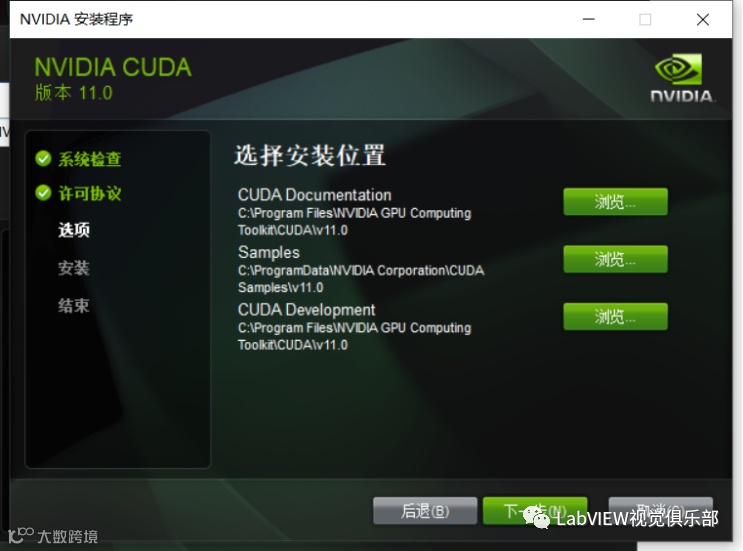Click the NVIDIA eye logo icon
This screenshot has width=743, height=551.
678,69
